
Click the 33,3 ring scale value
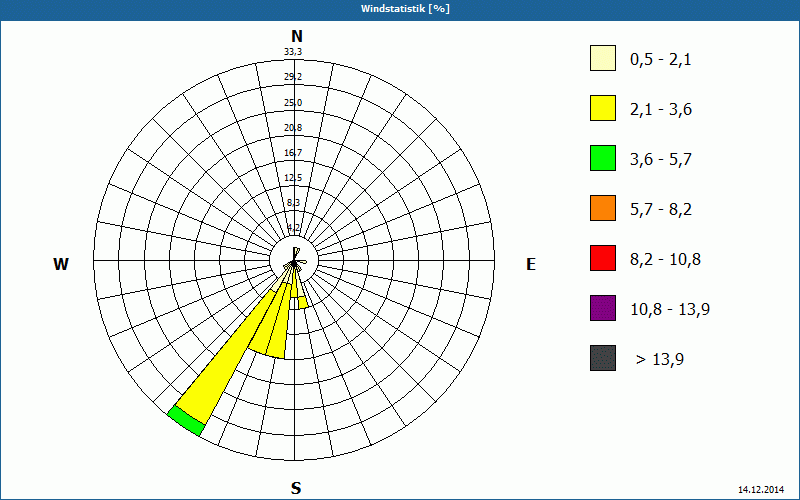tap(293, 52)
